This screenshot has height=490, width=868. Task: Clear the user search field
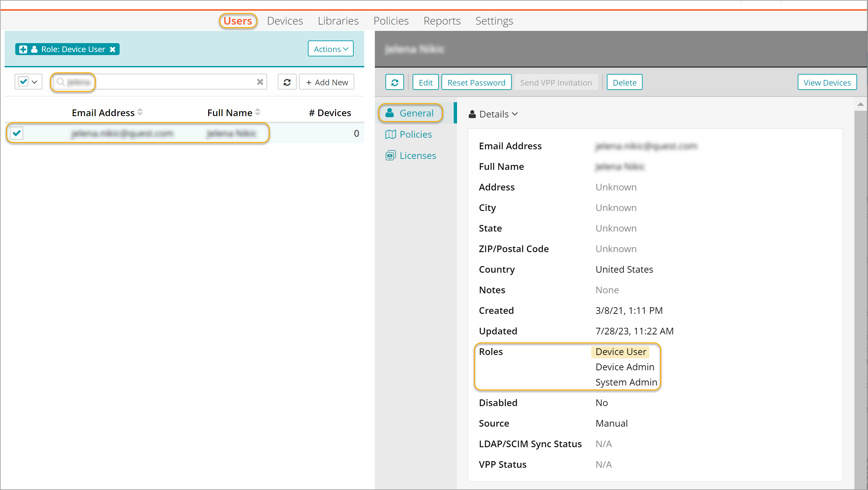pyautogui.click(x=260, y=82)
